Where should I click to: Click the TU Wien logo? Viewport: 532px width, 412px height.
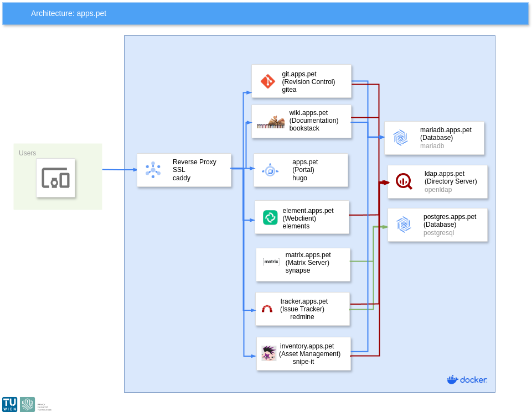coord(9,404)
